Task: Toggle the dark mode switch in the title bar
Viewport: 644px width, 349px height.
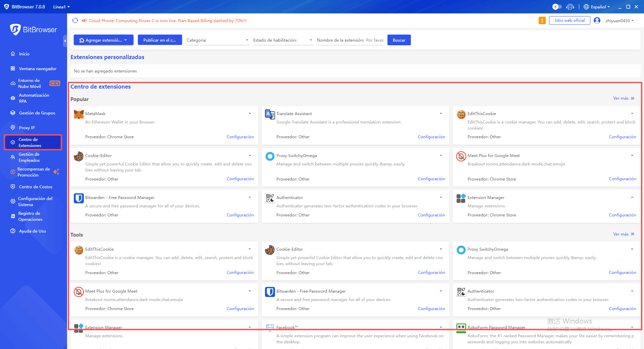Action: 557,6
